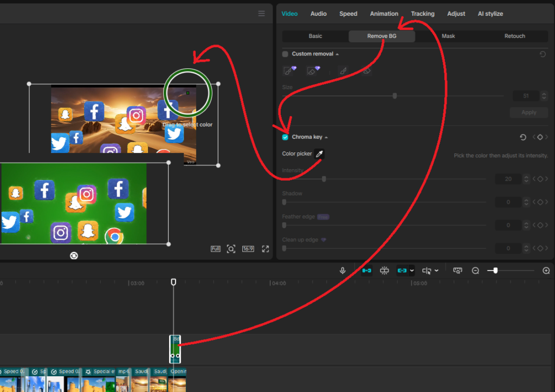Expand the linkage icon dropdown arrow in timeline
This screenshot has height=392, width=555.
tap(412, 271)
